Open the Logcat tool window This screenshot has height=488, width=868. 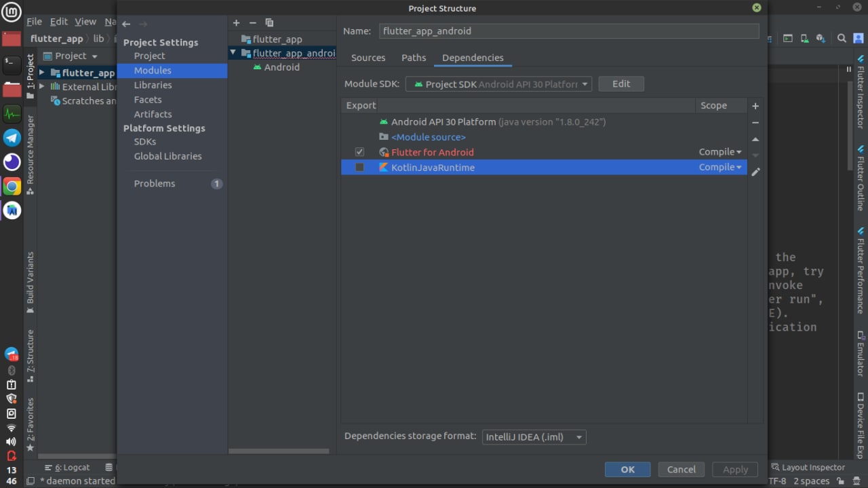67,468
